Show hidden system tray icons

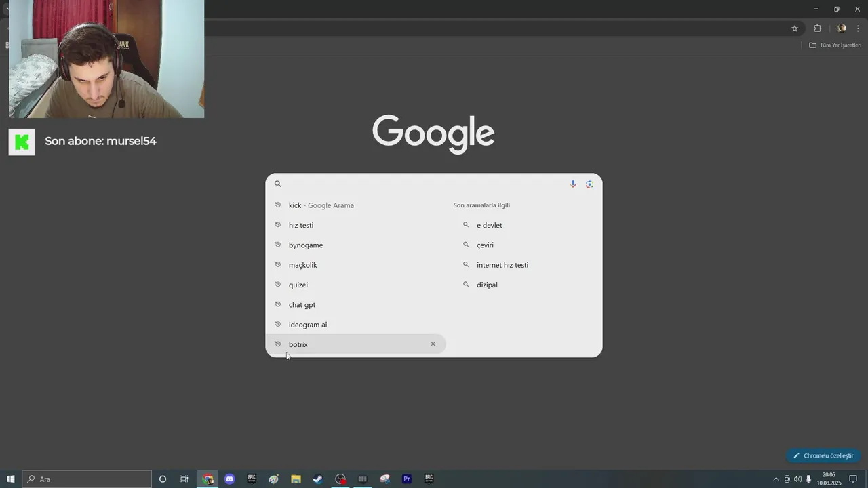click(776, 479)
